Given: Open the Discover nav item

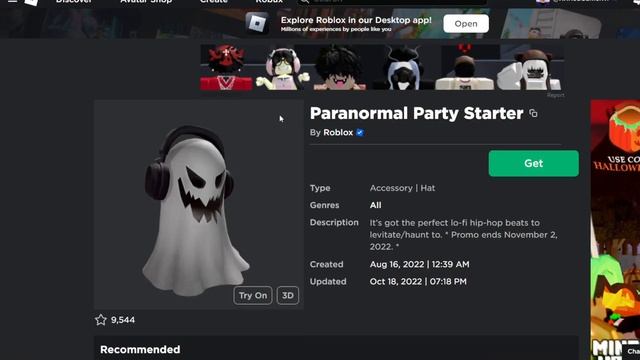Looking at the screenshot, I should pyautogui.click(x=74, y=1).
